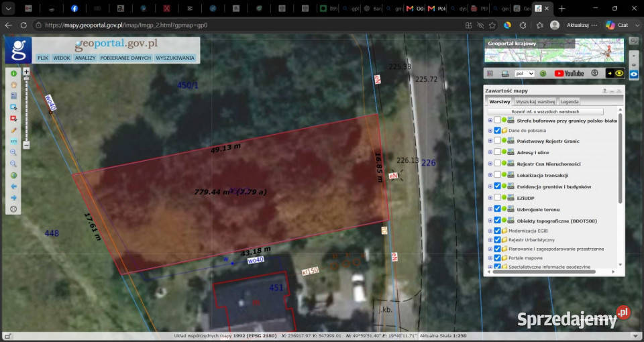The width and height of the screenshot is (644, 342).
Task: Enable the Adresy i ulice layer
Action: [497, 152]
